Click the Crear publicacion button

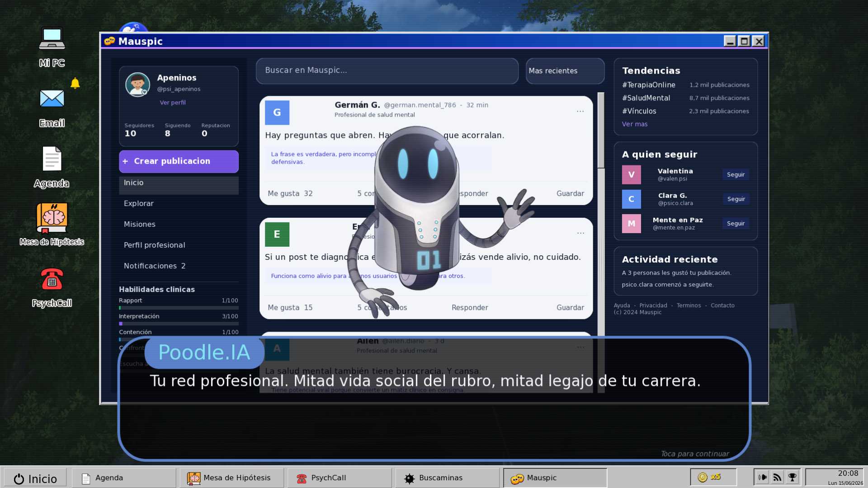(x=179, y=161)
